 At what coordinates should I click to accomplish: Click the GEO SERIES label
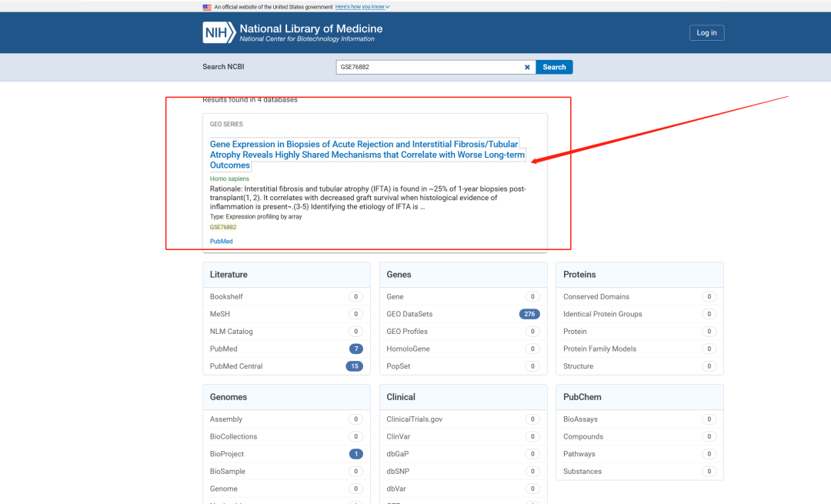point(226,125)
